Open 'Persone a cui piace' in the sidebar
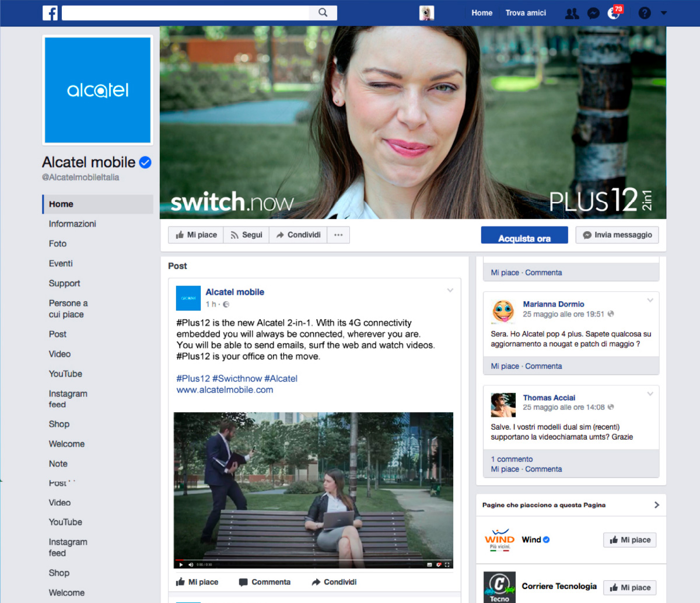Image resolution: width=700 pixels, height=603 pixels. tap(68, 309)
